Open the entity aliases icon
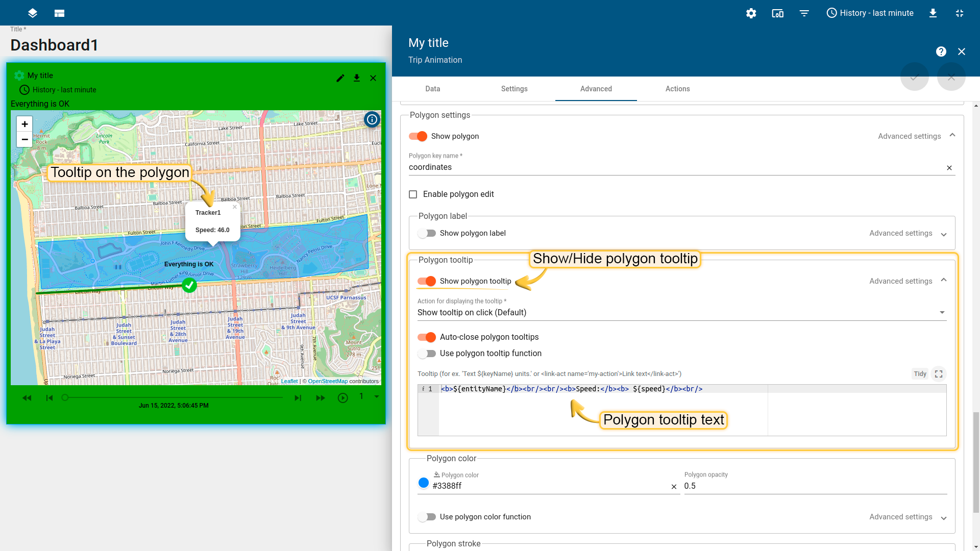Image resolution: width=980 pixels, height=551 pixels. 777,13
